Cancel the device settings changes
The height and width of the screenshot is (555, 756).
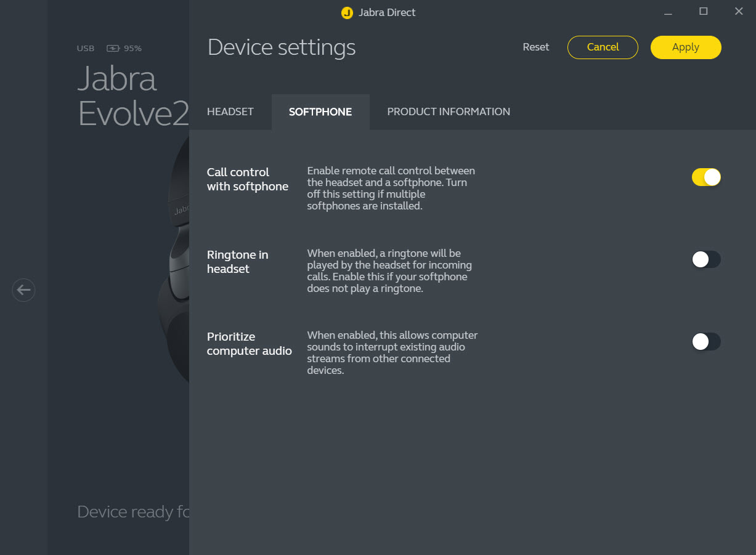(x=603, y=47)
